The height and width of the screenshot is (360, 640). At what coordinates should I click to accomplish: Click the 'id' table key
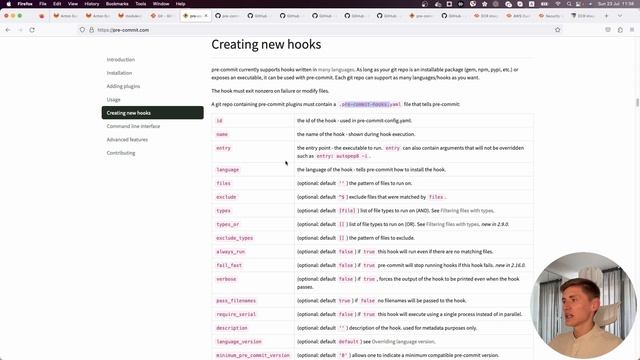point(219,121)
